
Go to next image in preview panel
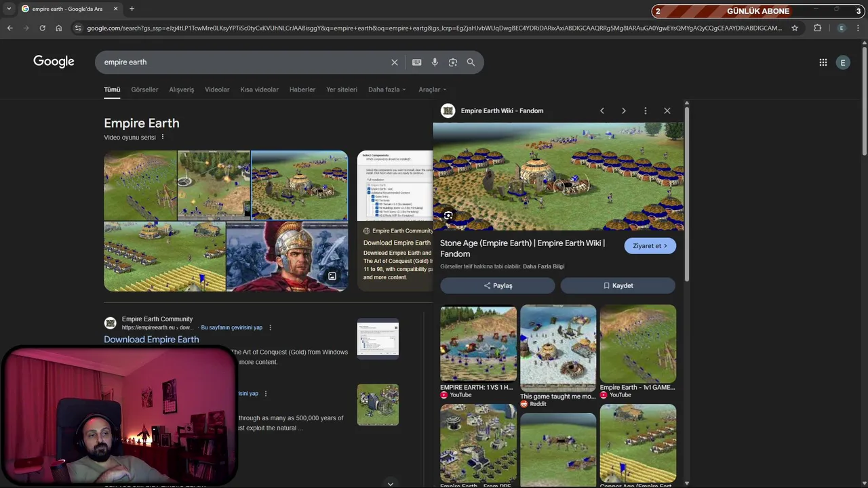[x=624, y=110]
